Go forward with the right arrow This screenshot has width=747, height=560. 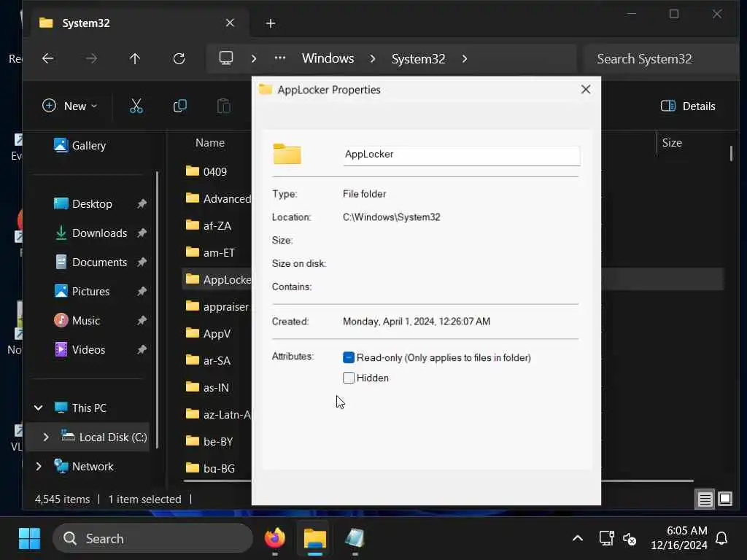91,58
